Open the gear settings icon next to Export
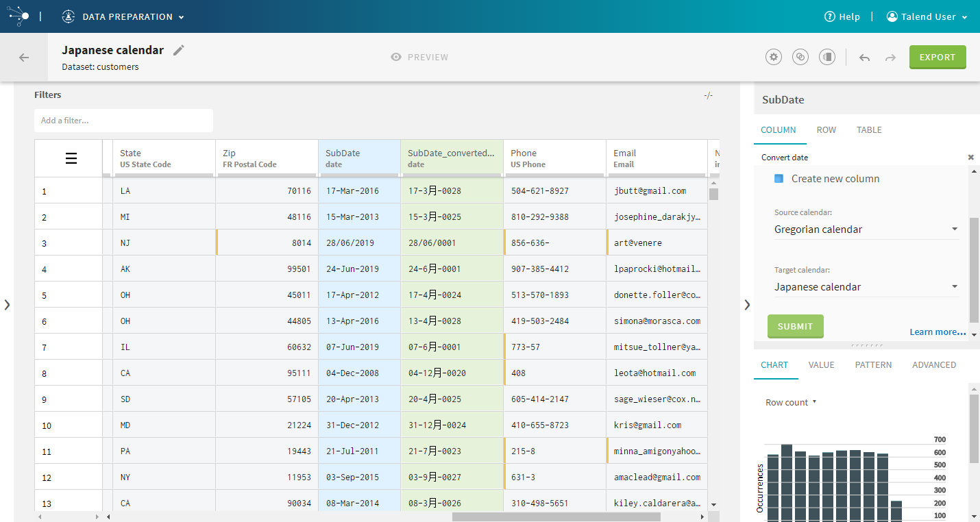This screenshot has height=522, width=980. coord(774,58)
